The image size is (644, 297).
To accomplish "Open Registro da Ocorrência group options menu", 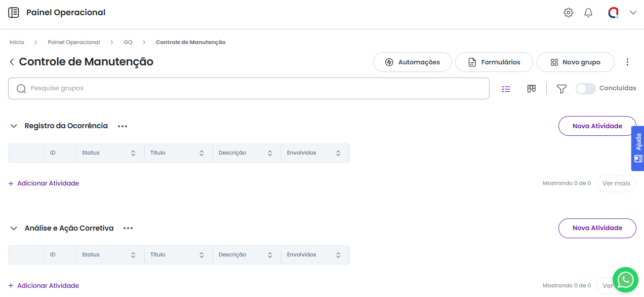I will pyautogui.click(x=123, y=126).
